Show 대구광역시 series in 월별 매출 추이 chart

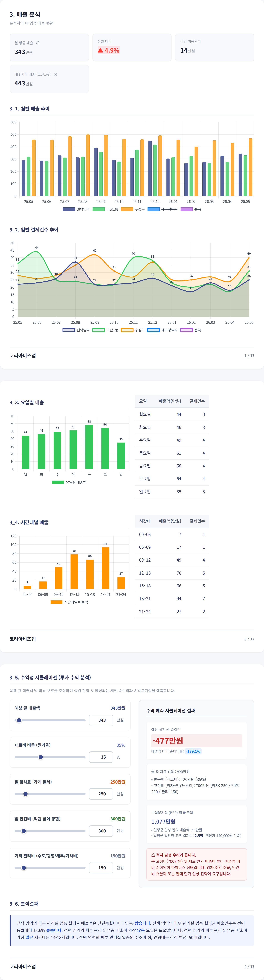(x=162, y=209)
